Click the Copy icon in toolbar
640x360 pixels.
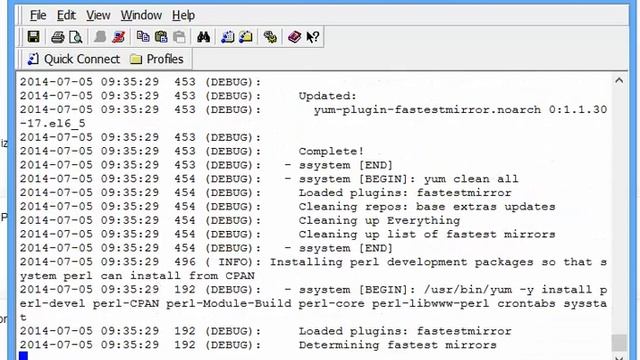(142, 37)
